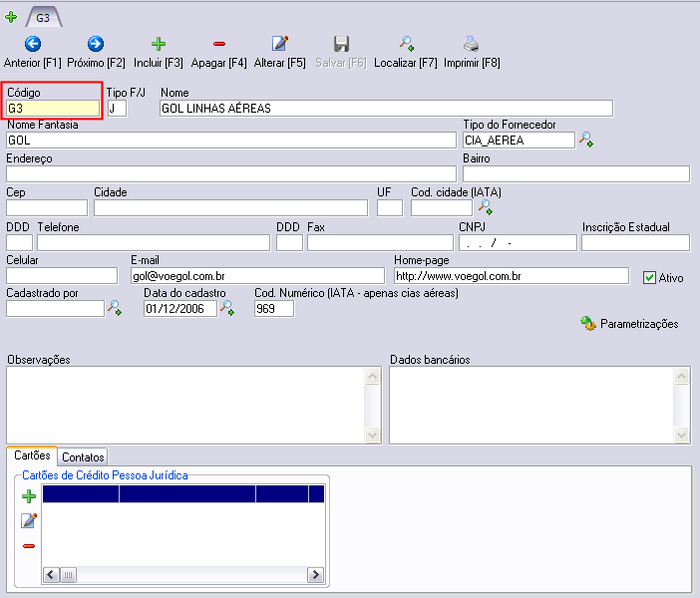Click the CNPJ field

(x=518, y=243)
